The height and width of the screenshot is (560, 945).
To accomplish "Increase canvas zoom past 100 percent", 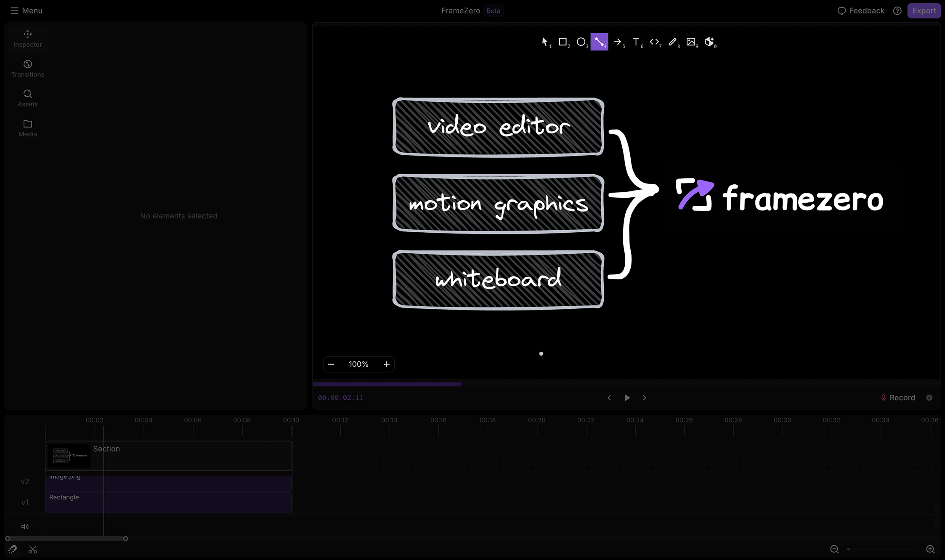I will click(x=386, y=364).
